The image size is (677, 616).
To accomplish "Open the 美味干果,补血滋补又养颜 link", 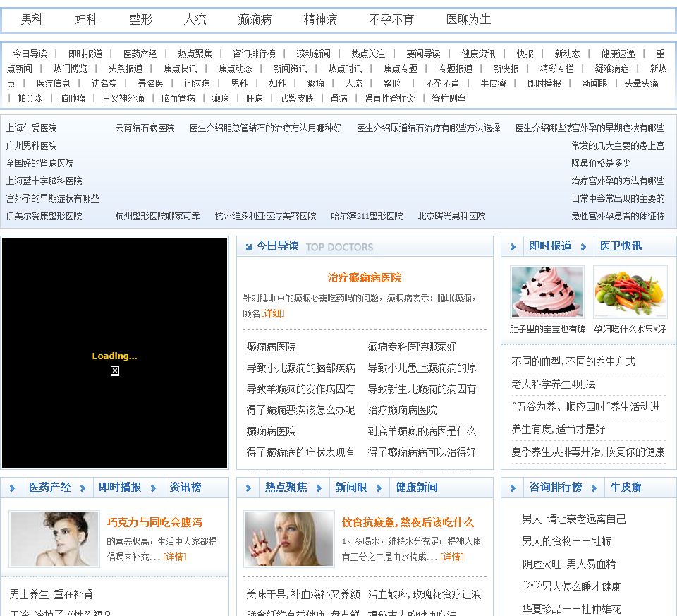I will (303, 594).
